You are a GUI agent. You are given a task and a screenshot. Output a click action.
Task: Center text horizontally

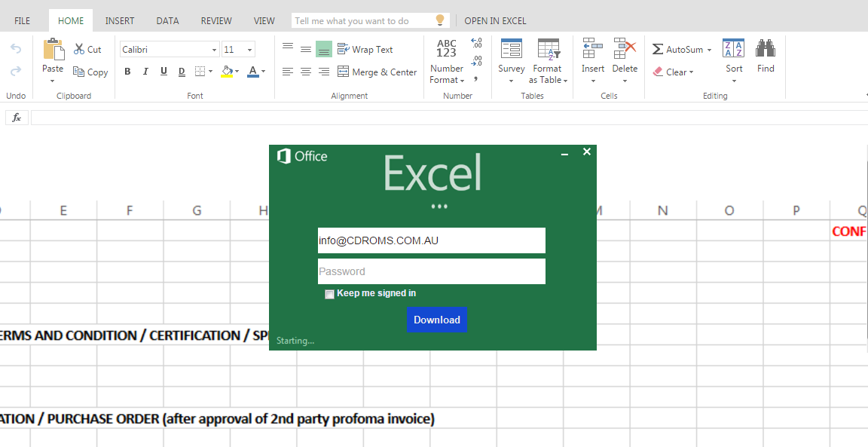tap(306, 72)
